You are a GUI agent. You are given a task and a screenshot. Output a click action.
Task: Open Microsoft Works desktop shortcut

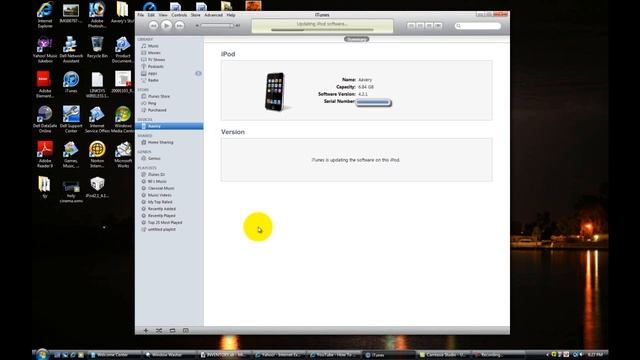(x=123, y=154)
